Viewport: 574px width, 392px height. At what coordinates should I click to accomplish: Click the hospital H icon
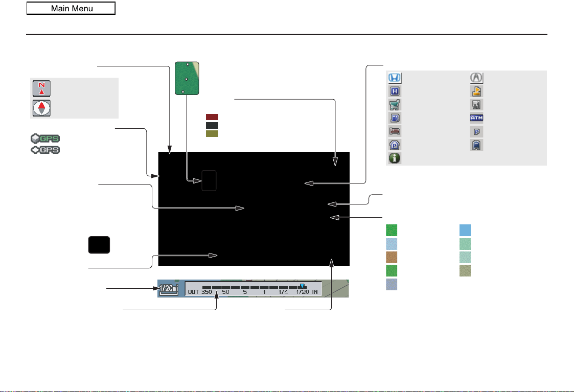click(x=395, y=91)
